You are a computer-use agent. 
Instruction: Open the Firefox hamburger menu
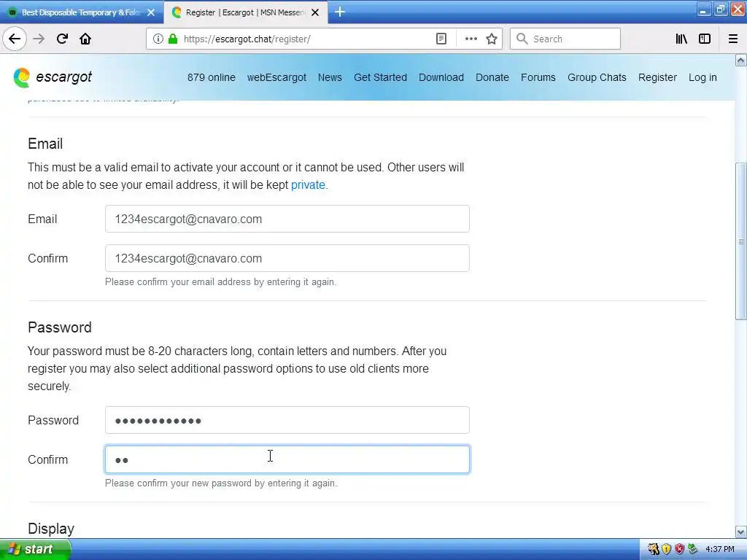(733, 39)
